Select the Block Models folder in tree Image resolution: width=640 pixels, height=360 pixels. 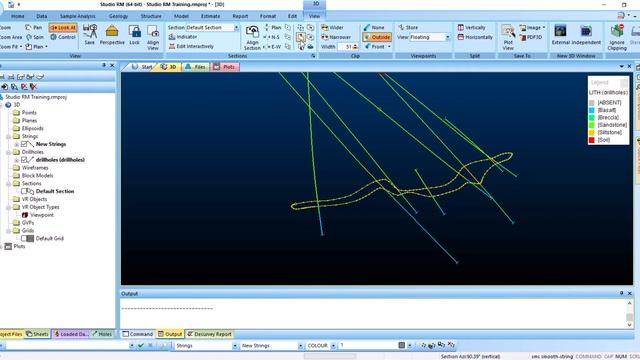[33, 176]
